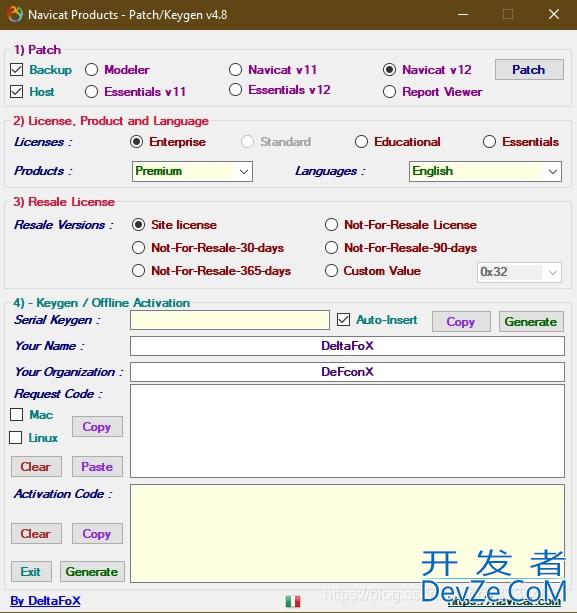Image resolution: width=577 pixels, height=613 pixels.
Task: Clear the Activation Code box
Action: [x=36, y=534]
